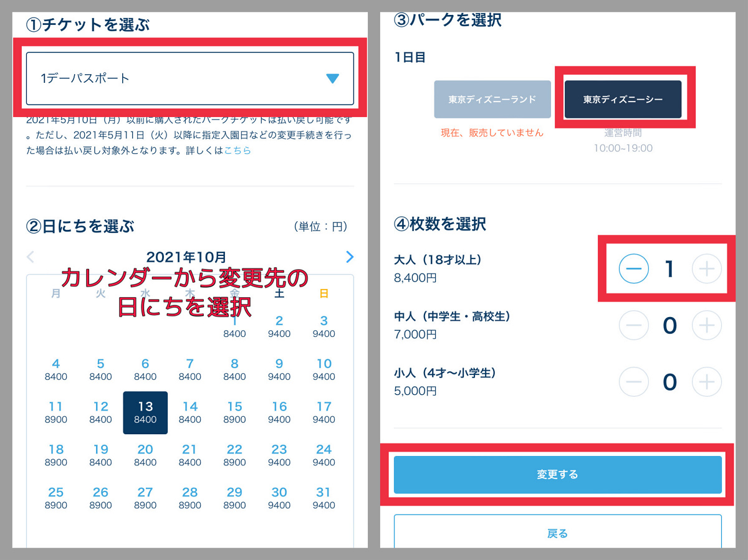Select October 31 on the calendar
The width and height of the screenshot is (748, 560).
[324, 498]
